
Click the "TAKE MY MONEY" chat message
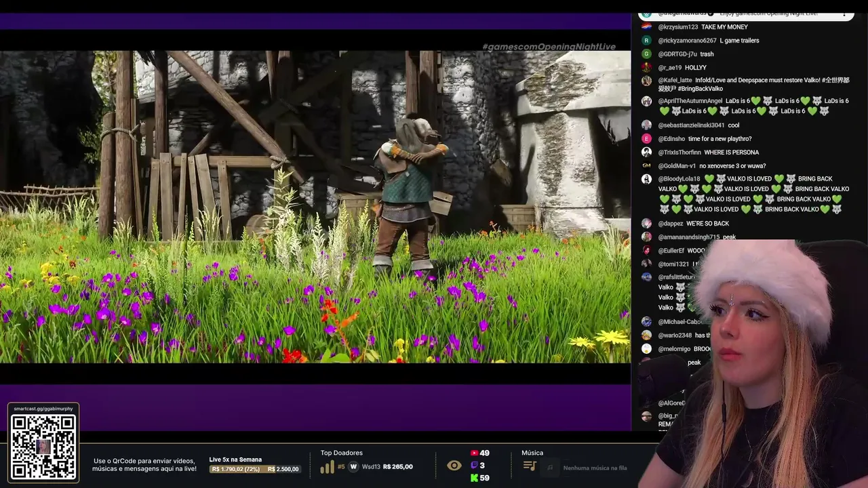pos(724,27)
